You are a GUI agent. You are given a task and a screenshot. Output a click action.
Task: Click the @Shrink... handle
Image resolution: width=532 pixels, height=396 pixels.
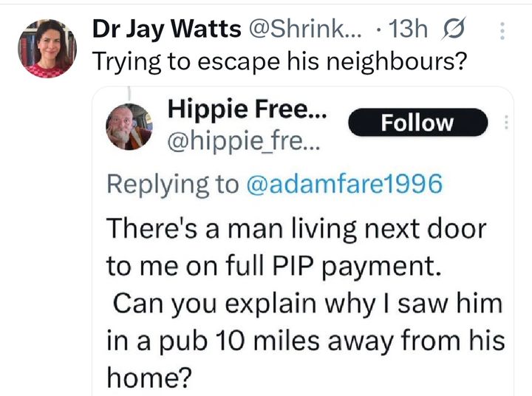(305, 29)
